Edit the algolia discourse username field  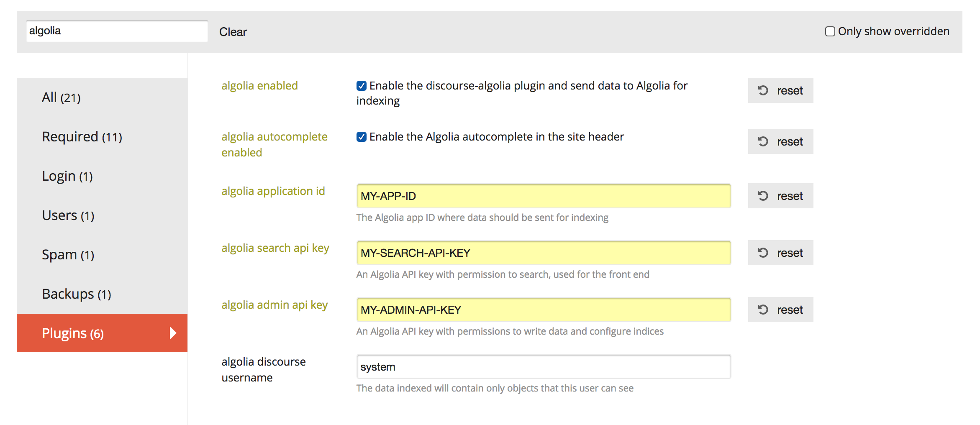544,366
